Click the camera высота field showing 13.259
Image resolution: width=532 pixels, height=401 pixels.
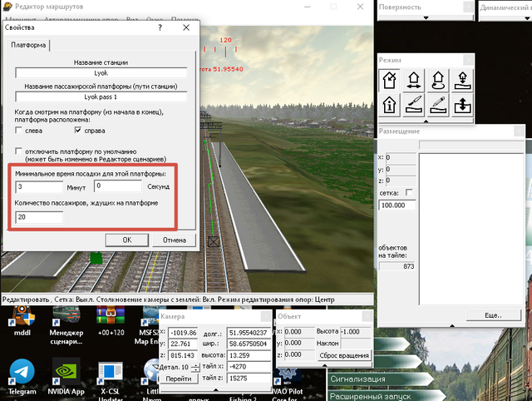249,355
